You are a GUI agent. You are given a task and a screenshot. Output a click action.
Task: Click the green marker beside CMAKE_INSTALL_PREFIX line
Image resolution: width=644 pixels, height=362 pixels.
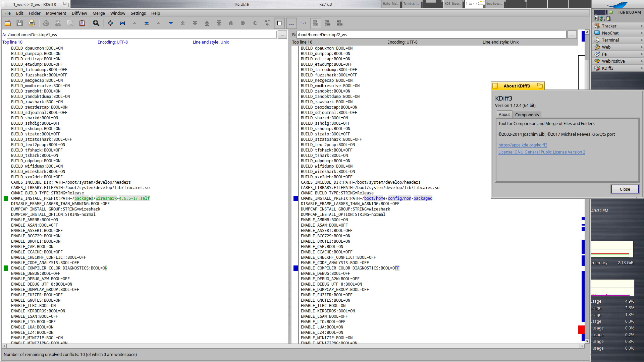pos(6,198)
